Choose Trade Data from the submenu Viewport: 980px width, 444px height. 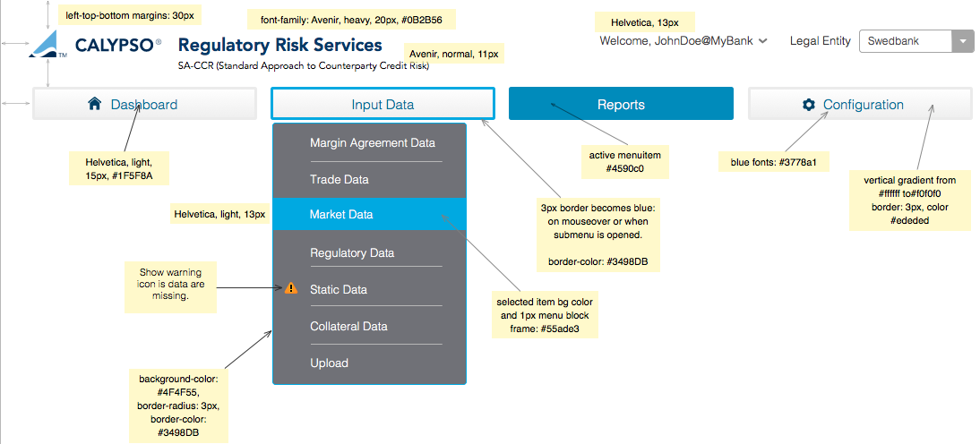[x=340, y=179]
